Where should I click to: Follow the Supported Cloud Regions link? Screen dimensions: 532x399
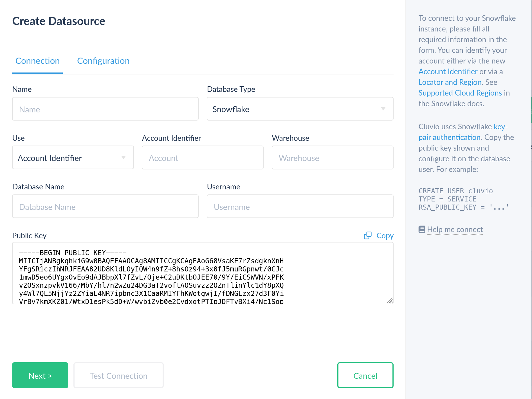[x=460, y=93]
